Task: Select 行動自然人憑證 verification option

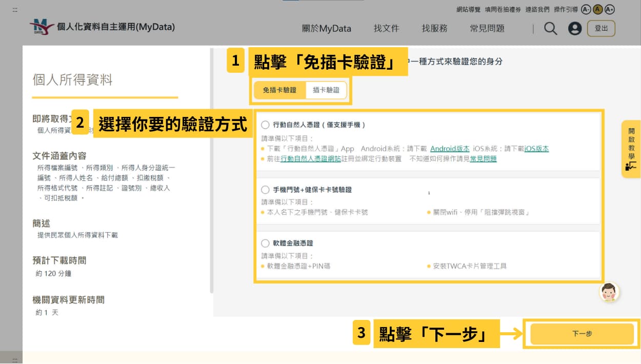Action: [x=265, y=125]
